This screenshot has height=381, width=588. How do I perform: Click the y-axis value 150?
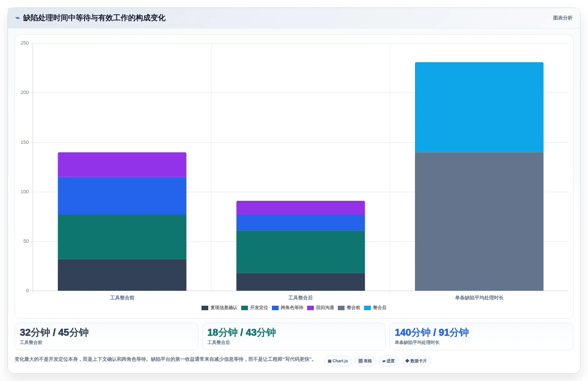(25, 142)
